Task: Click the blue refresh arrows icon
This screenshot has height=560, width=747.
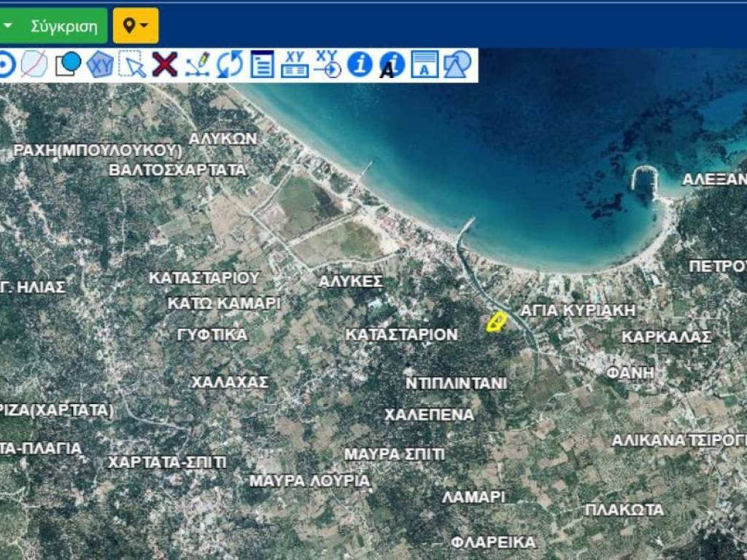Action: pyautogui.click(x=229, y=65)
